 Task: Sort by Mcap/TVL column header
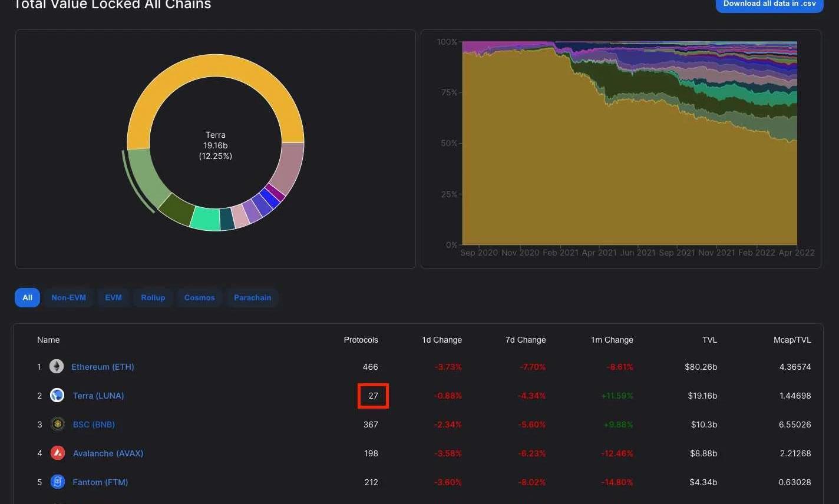[792, 340]
